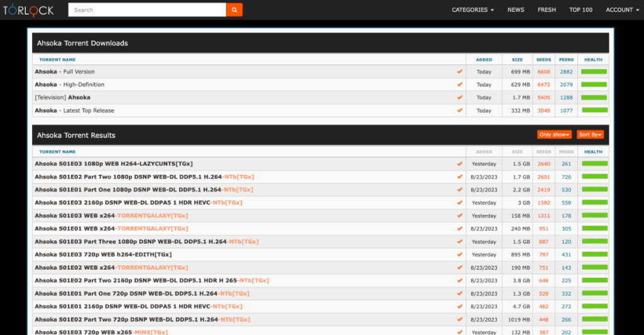This screenshot has height=335, width=644.
Task: Click the Torlock logo
Action: (x=28, y=10)
